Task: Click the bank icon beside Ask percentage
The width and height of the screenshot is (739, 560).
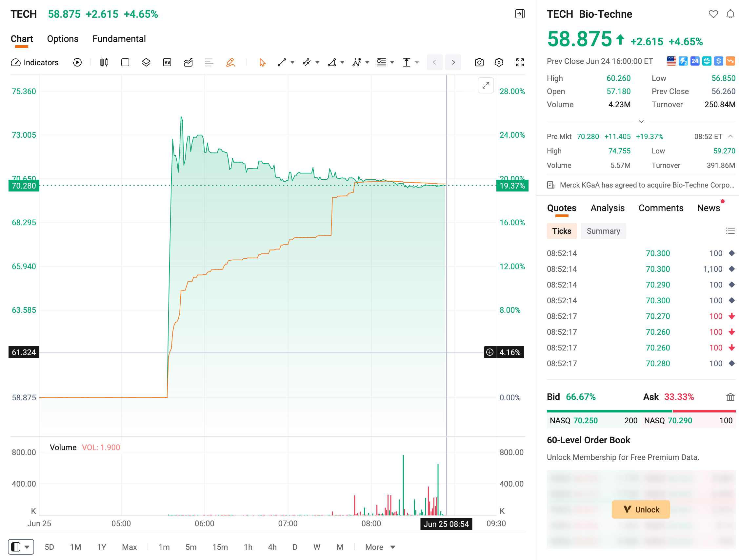Action: coord(730,397)
